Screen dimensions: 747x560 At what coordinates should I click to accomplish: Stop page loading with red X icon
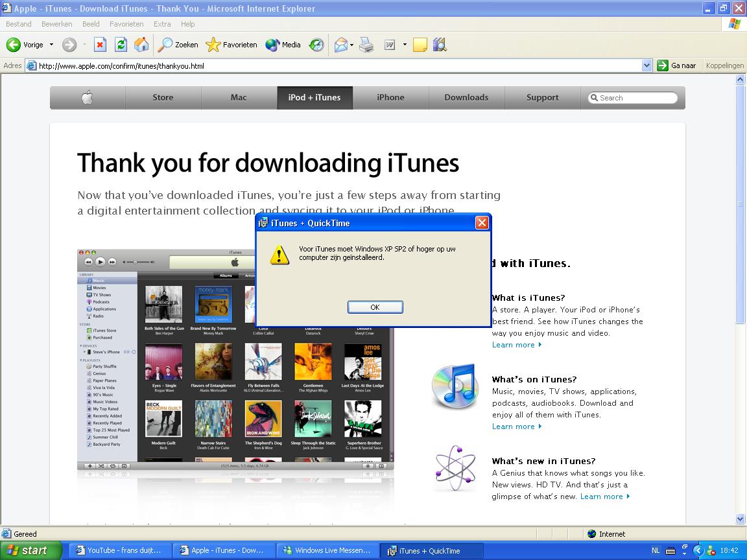click(100, 45)
